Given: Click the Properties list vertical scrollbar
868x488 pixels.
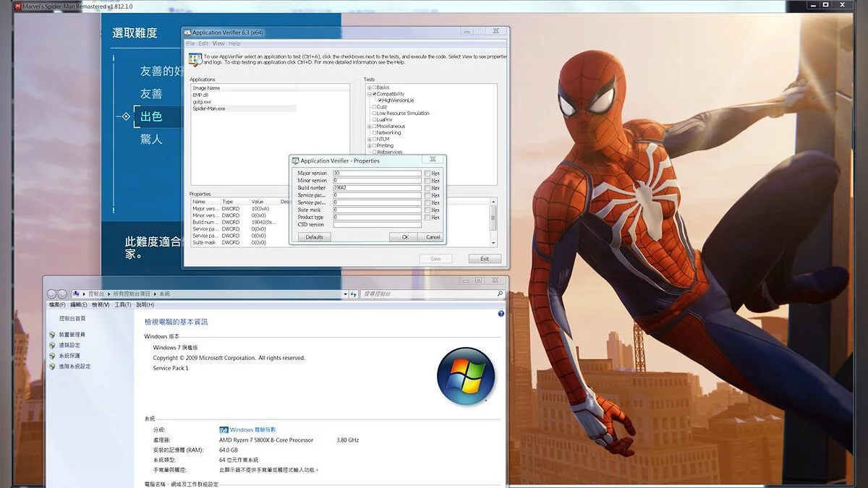Looking at the screenshot, I should pos(493,217).
